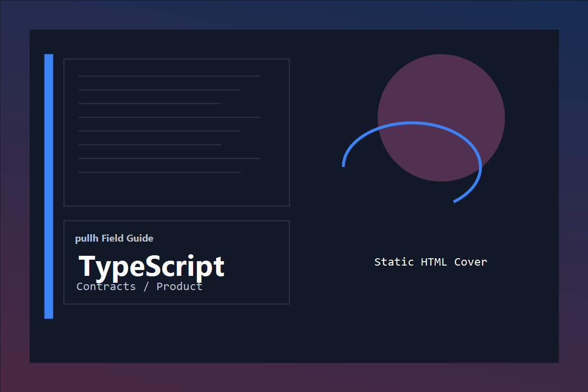The image size is (588, 392).
Task: Toggle the outlined text placeholder panel
Action: 176,131
